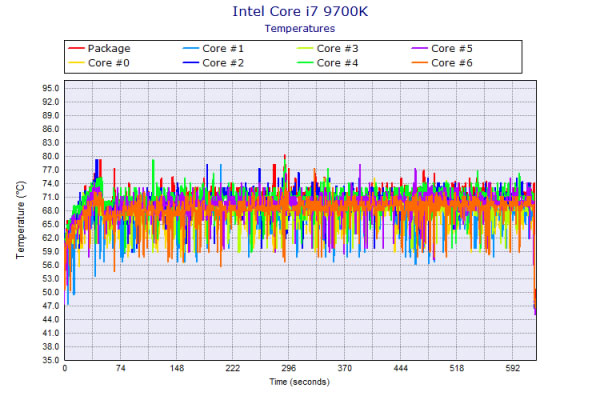Click the 74 x-axis tick label

point(121,368)
